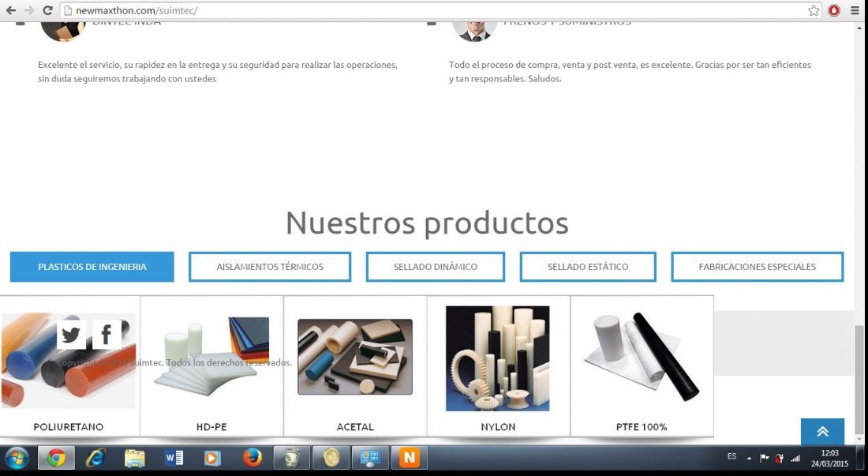Open the Chrome hamburger menu
Screen dimensions: 868x476
(855, 10)
